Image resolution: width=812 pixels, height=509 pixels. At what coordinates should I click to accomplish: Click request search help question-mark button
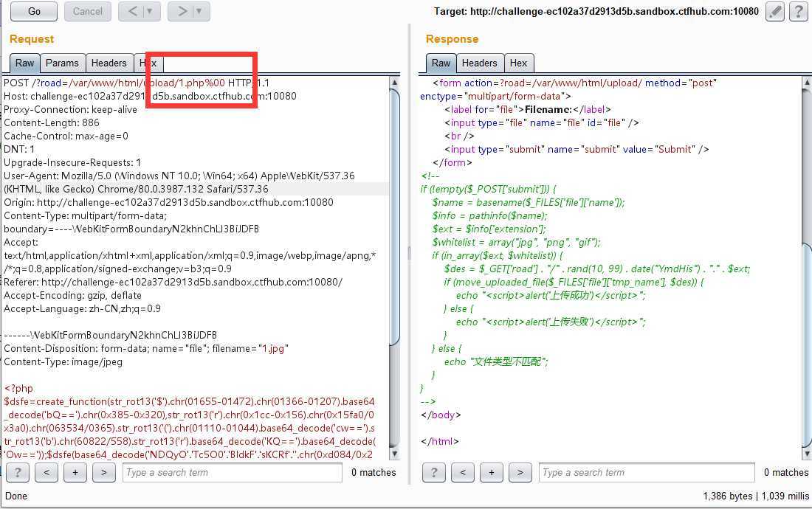(18, 472)
